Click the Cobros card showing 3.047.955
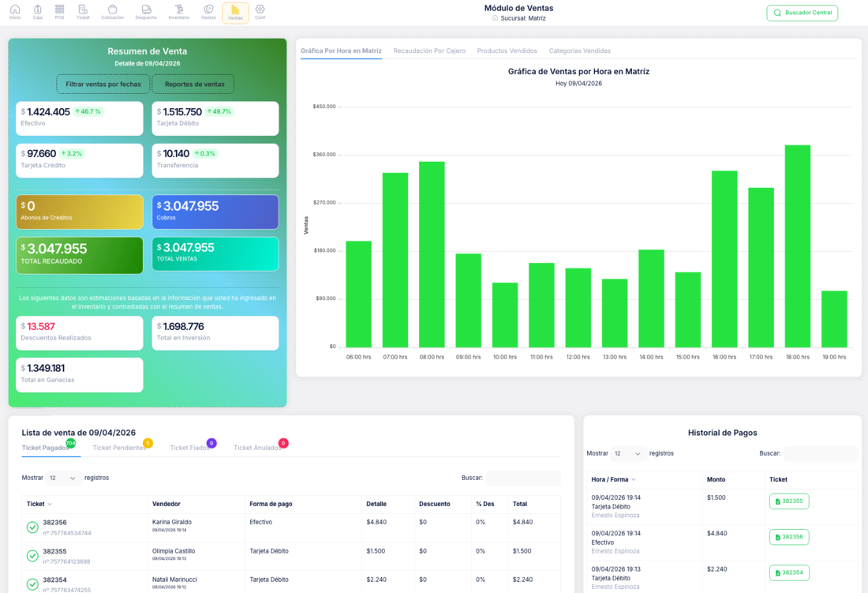Image resolution: width=868 pixels, height=593 pixels. (215, 212)
